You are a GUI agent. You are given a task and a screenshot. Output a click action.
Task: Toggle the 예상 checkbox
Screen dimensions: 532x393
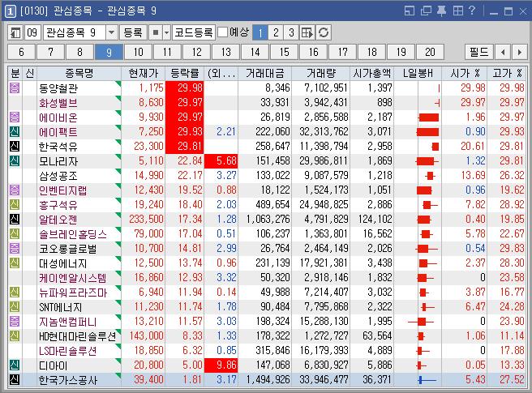[x=222, y=32]
